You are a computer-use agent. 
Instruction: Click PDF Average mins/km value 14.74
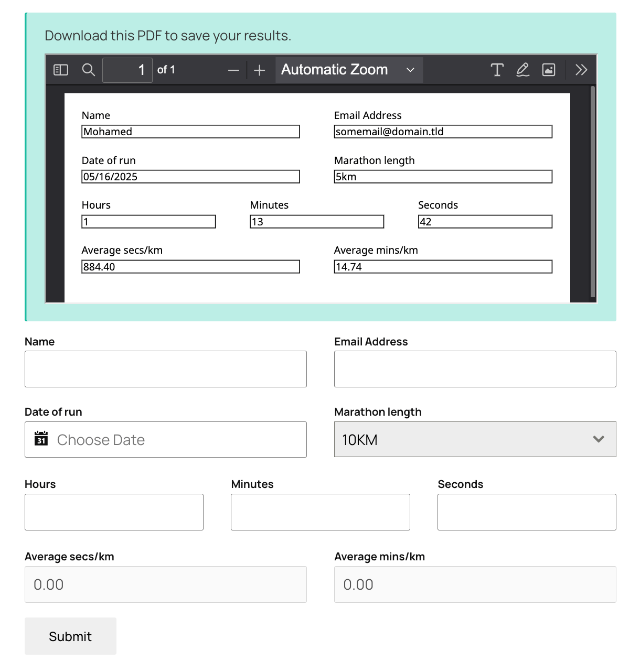pos(443,267)
